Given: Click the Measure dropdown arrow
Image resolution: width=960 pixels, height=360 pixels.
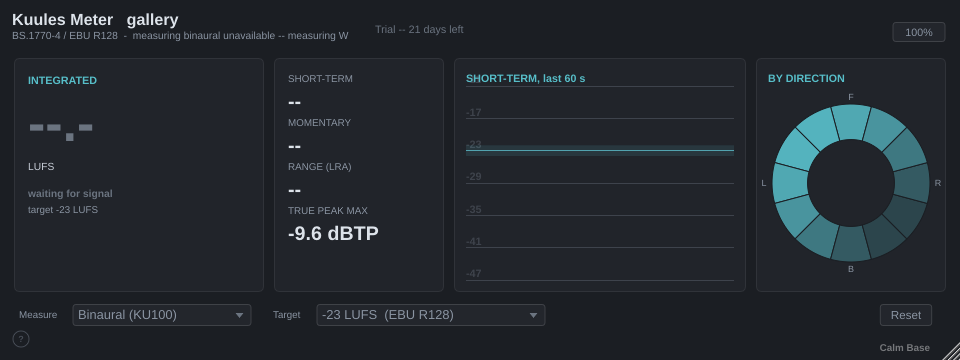Looking at the screenshot, I should [239, 315].
